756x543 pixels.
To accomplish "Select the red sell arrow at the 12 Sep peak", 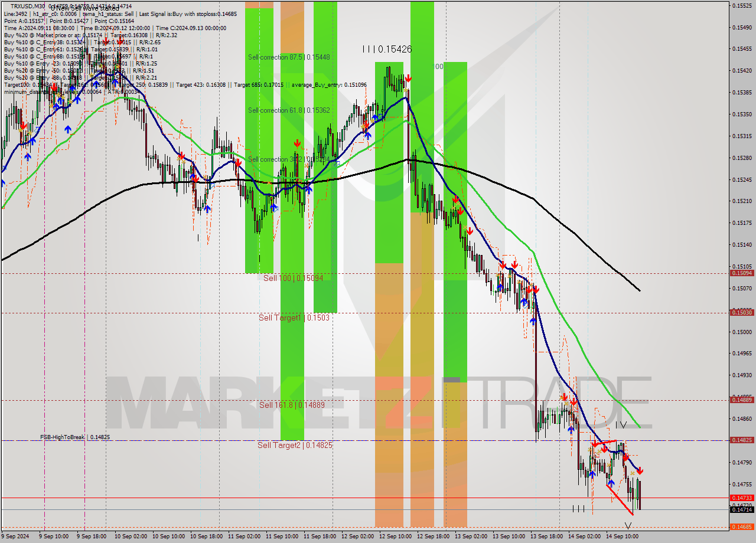I will (409, 78).
